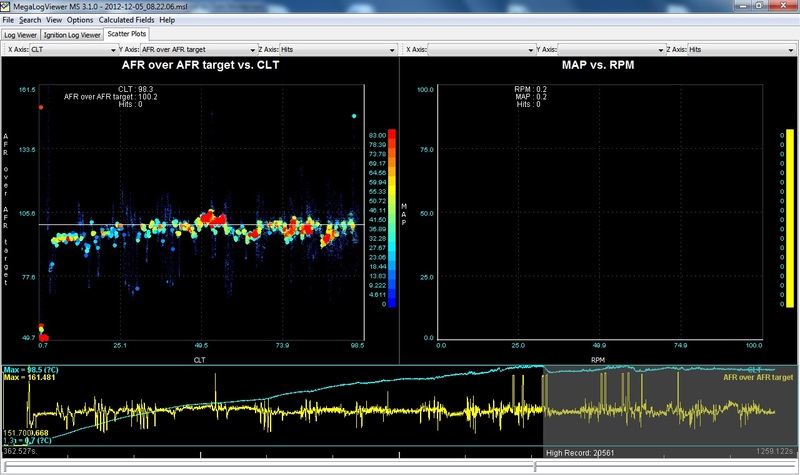Viewport: 800px width, 475px height.
Task: Open the View menu
Action: pos(54,20)
